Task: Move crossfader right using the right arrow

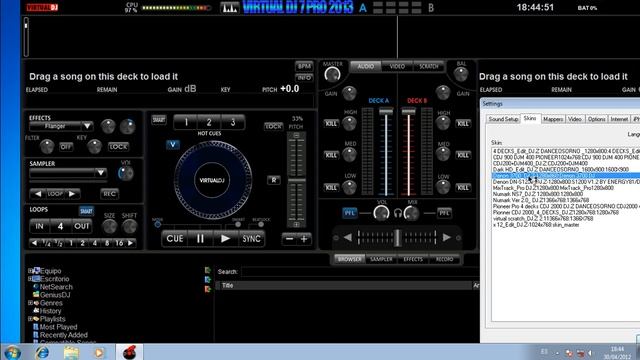Action: click(447, 238)
